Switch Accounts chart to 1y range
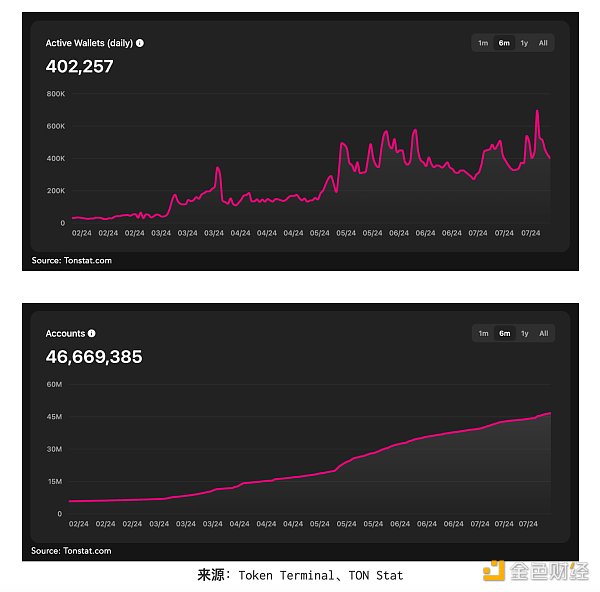 [525, 333]
